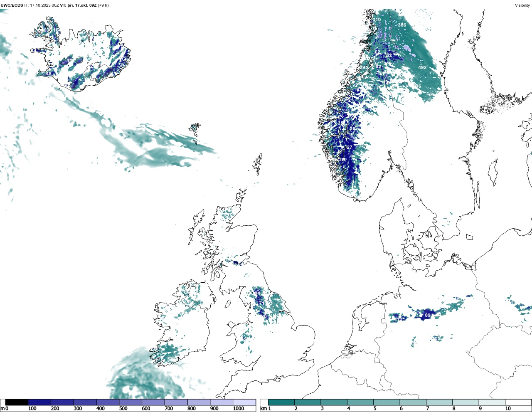
Task: Click the '310' value in northern Norway
Action: [x=377, y=20]
